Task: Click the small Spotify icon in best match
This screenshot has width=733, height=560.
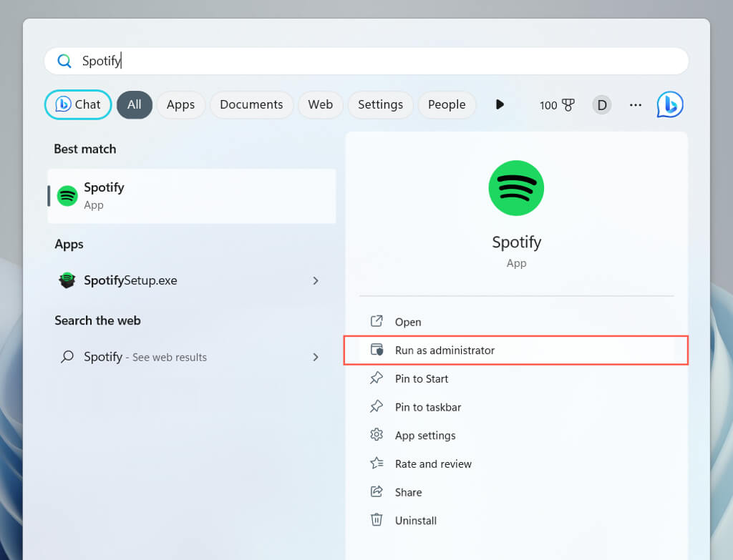Action: (67, 196)
